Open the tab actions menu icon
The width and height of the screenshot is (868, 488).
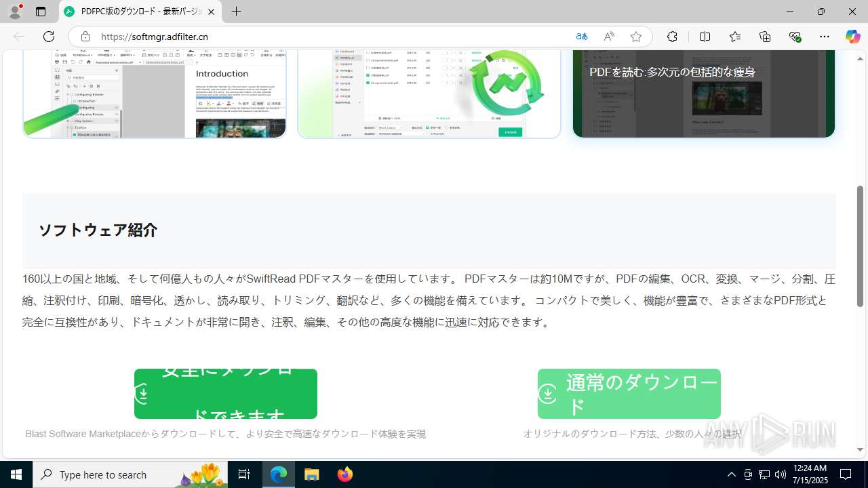coord(41,12)
